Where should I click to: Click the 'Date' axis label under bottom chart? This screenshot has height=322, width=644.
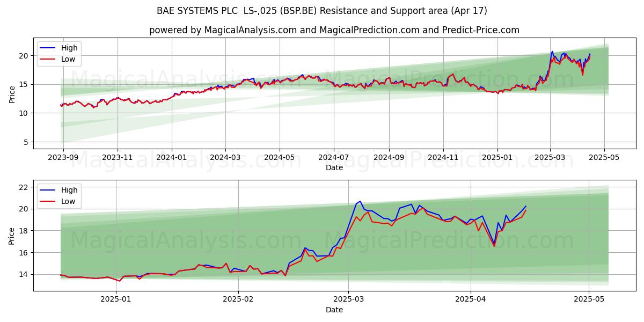point(334,310)
